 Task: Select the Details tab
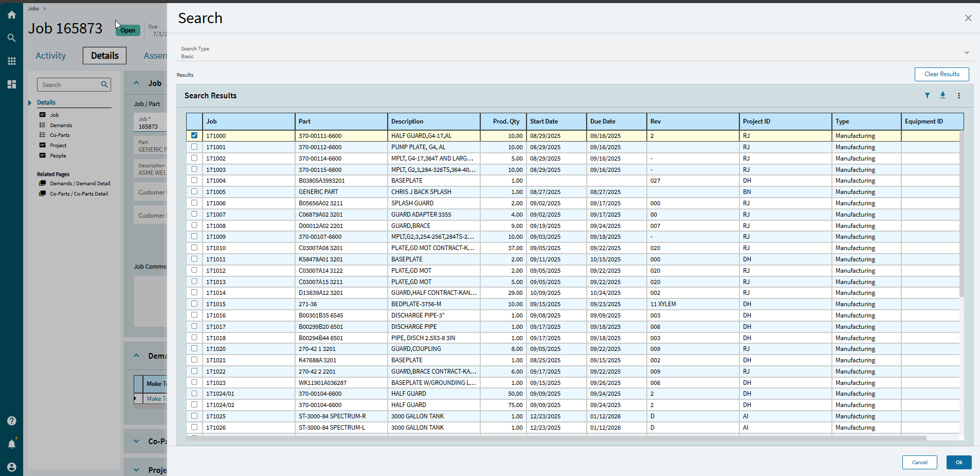click(104, 56)
